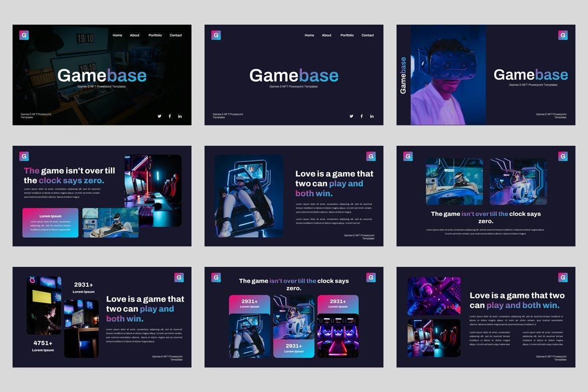
Task: Select the top-down keyboard gamer photo
Action: click(434, 296)
